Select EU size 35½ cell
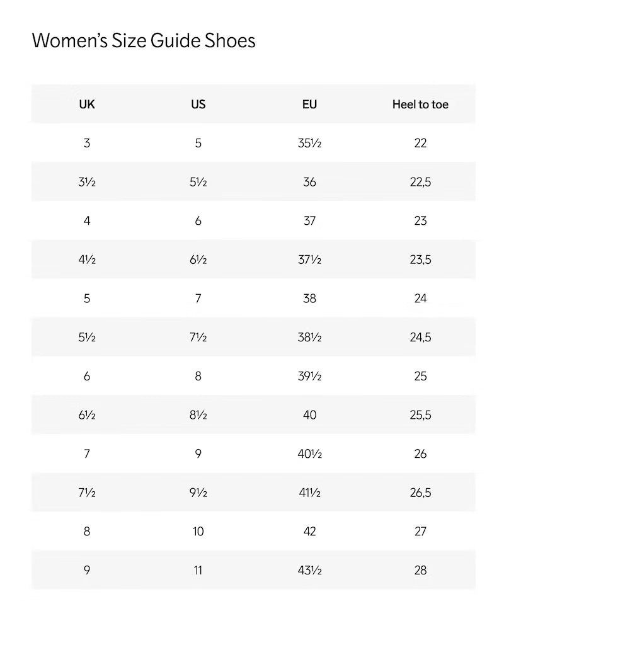Image resolution: width=630 pixels, height=672 pixels. tap(309, 144)
